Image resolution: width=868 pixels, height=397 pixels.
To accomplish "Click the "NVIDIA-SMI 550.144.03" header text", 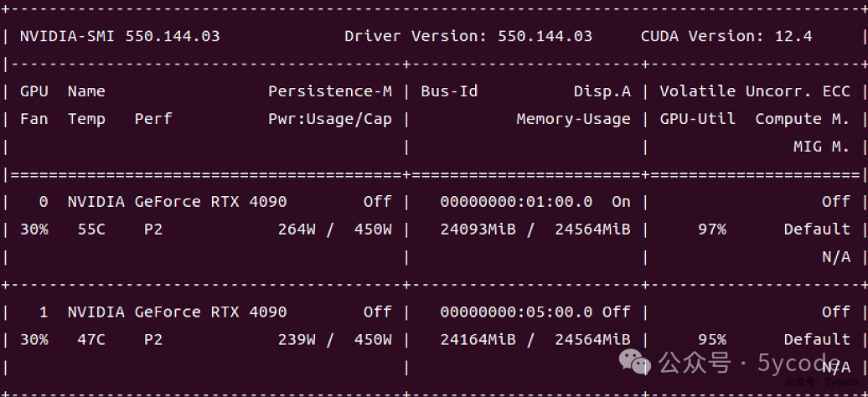I will pos(120,37).
